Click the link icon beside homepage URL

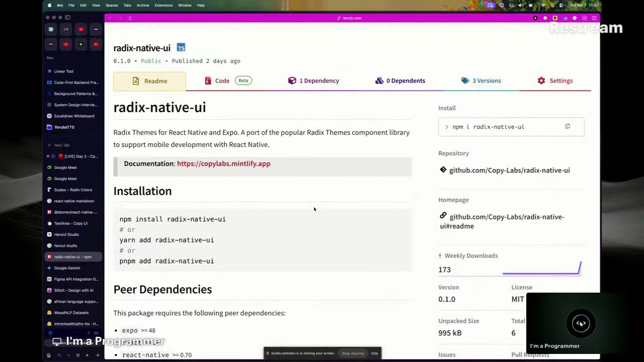(443, 216)
